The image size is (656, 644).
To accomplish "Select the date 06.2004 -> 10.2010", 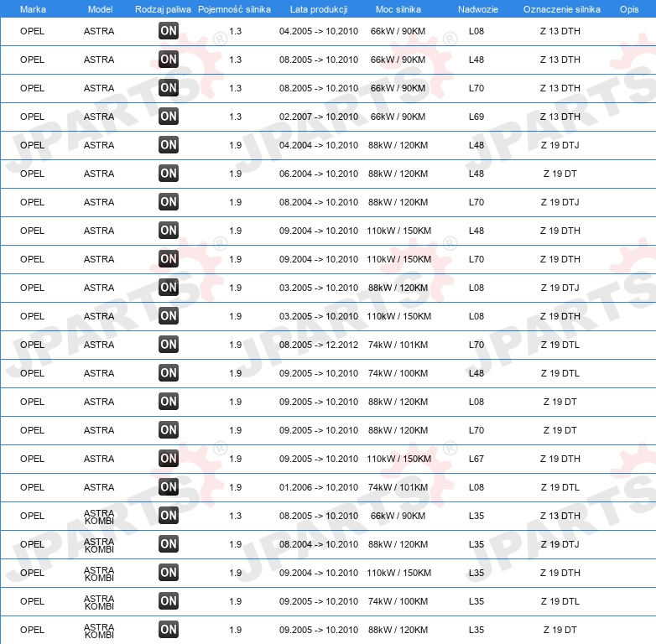I will [x=319, y=174].
